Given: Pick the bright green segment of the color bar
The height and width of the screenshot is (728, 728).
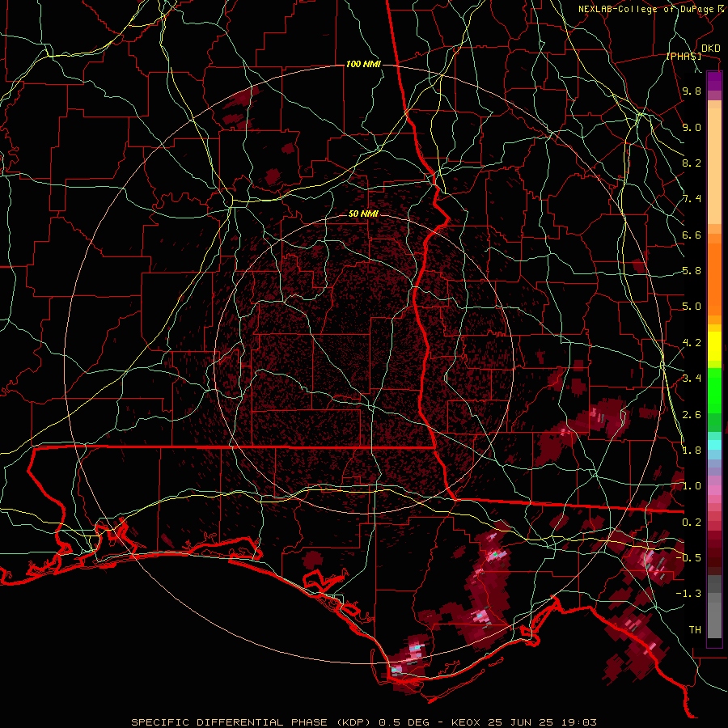Looking at the screenshot, I should tap(714, 391).
